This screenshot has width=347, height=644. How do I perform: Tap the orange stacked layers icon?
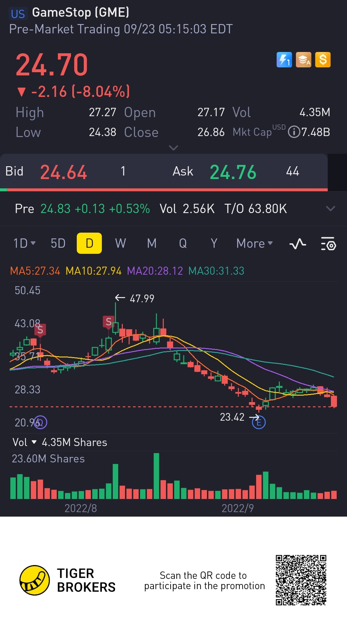coord(304,60)
